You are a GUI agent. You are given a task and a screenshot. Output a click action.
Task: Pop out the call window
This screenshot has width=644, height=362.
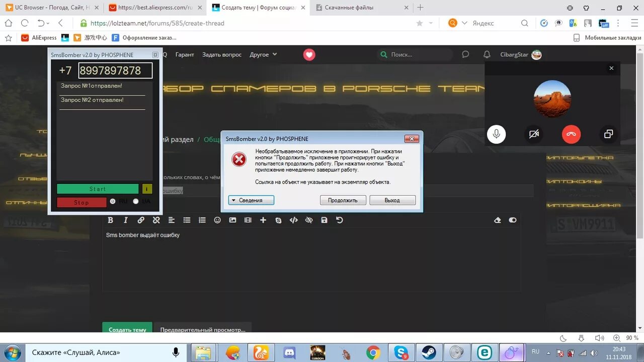(x=608, y=134)
